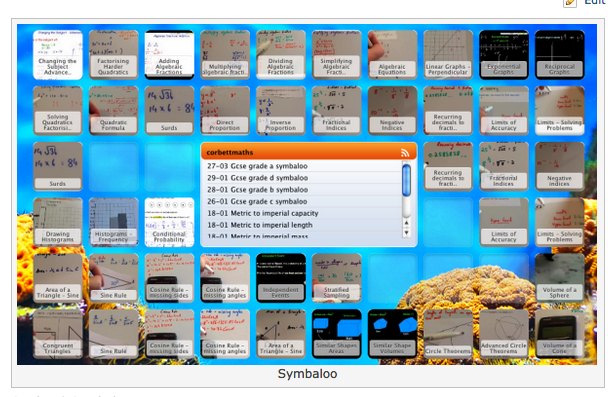
Task: Select the Congruent Triangles tile
Action: coord(58,334)
